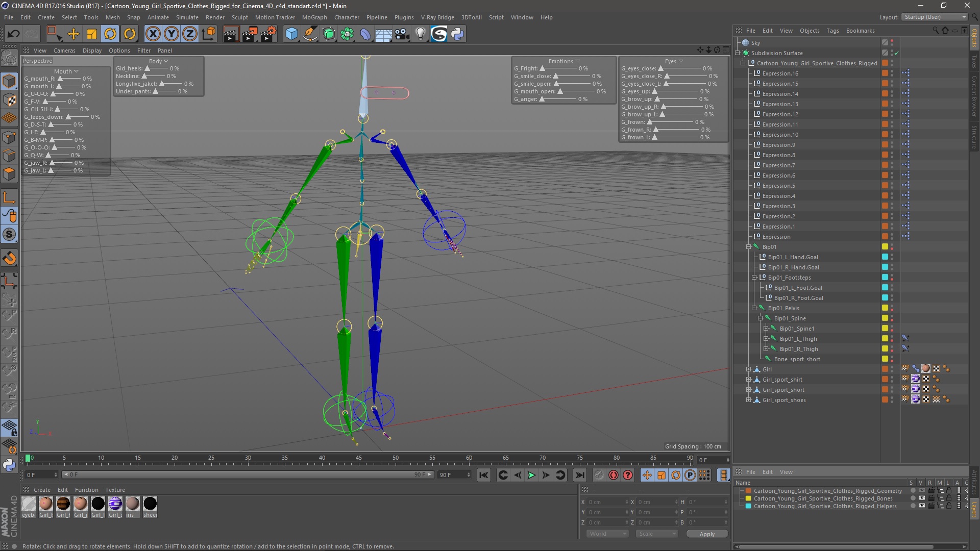Open Render View clapperboard icon

pyautogui.click(x=231, y=34)
